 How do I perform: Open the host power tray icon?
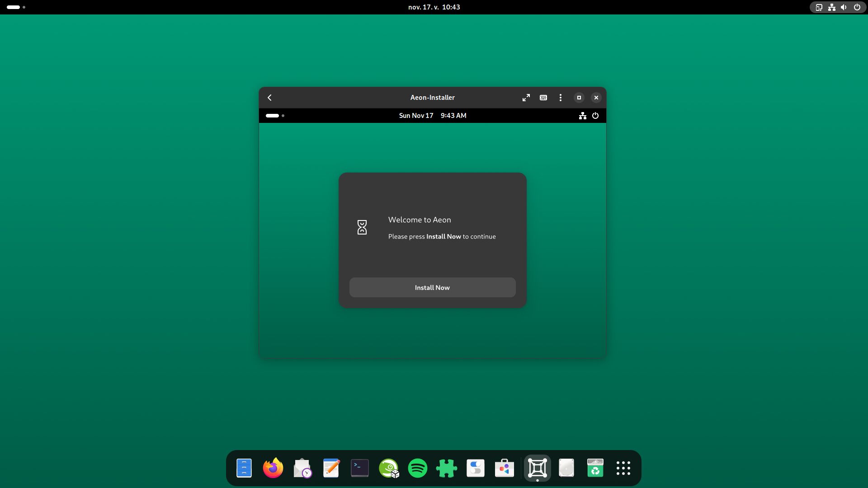[x=857, y=7]
